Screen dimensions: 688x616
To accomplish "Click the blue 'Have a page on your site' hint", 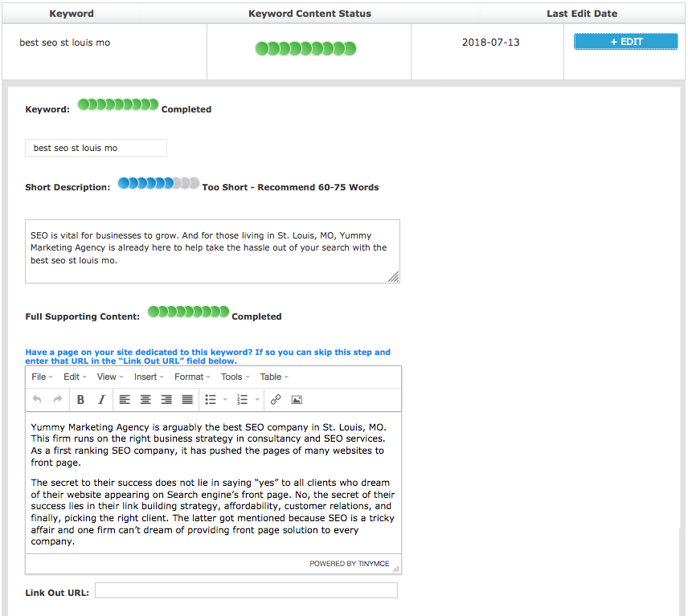I will [207, 357].
